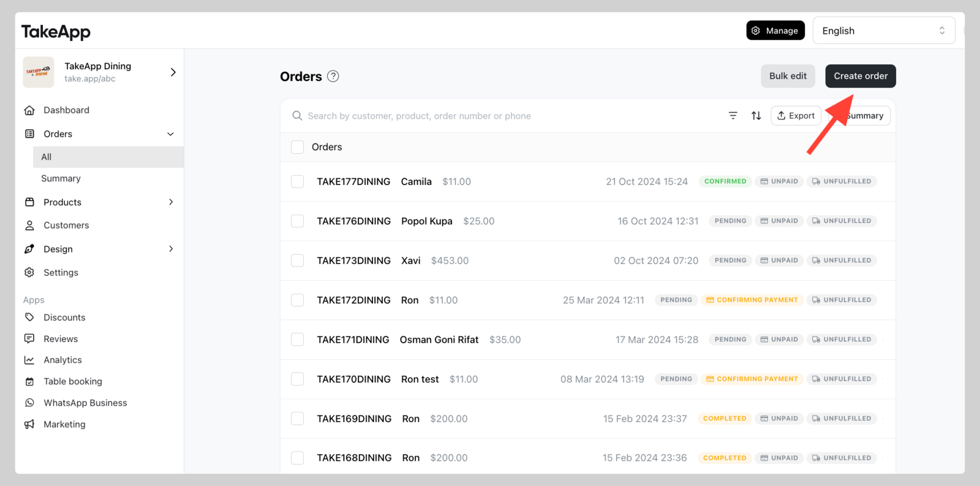Click the Discounts tag icon

(29, 317)
